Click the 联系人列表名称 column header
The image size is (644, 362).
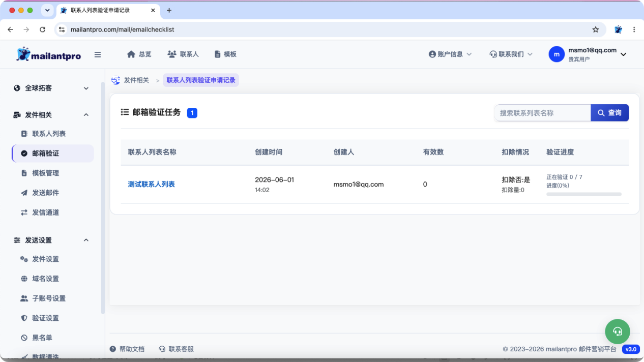152,152
